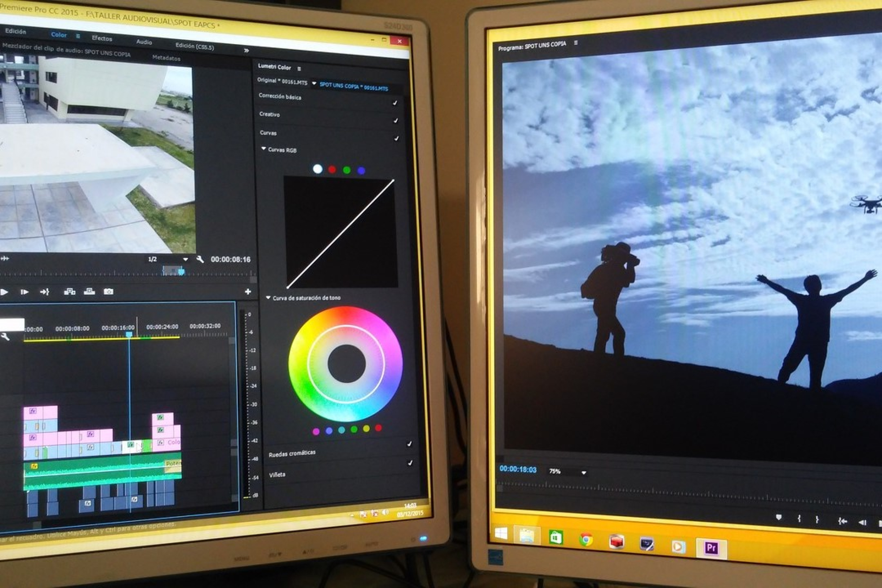Switch to the Edición (CS5.5) workspace

coord(194,46)
